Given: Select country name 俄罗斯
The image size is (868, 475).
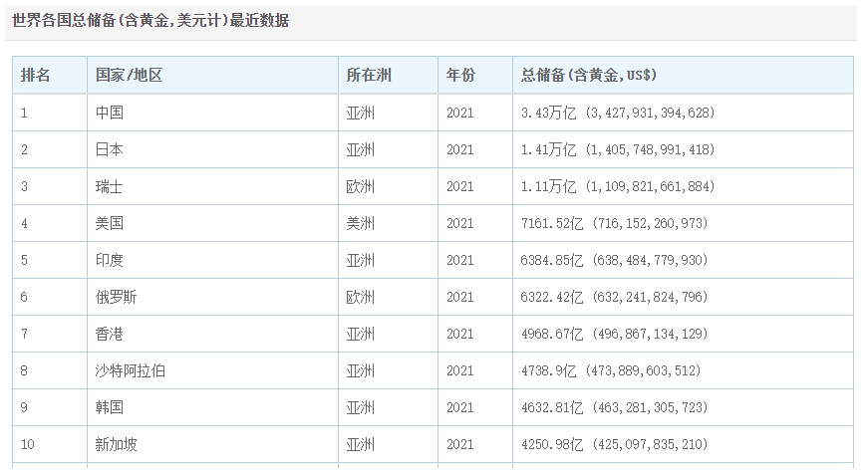Looking at the screenshot, I should pyautogui.click(x=117, y=297).
